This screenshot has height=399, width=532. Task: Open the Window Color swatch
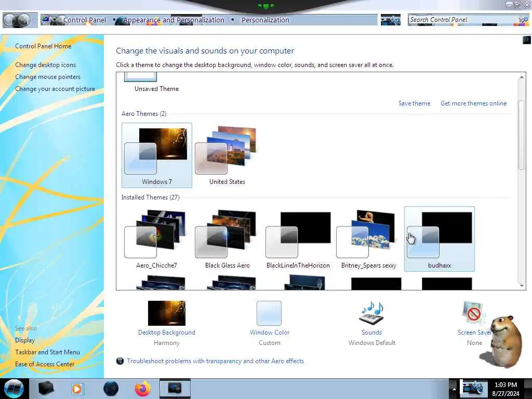point(269,313)
